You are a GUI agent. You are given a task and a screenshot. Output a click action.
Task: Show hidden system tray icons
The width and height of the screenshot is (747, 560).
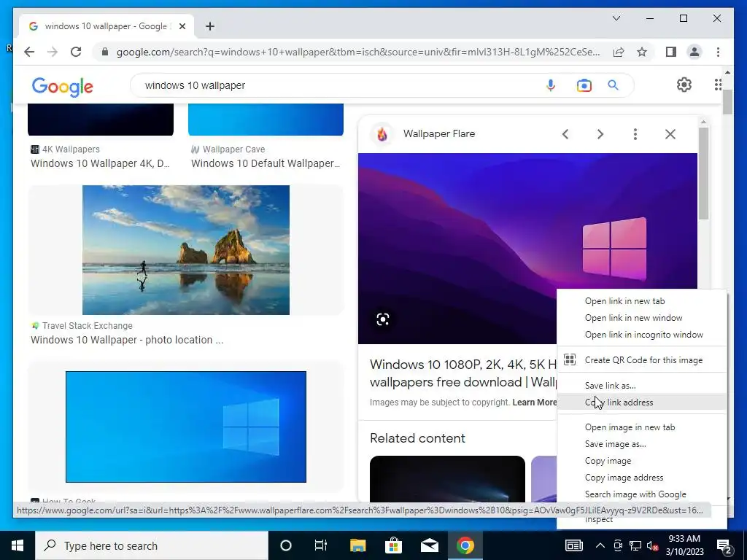600,545
